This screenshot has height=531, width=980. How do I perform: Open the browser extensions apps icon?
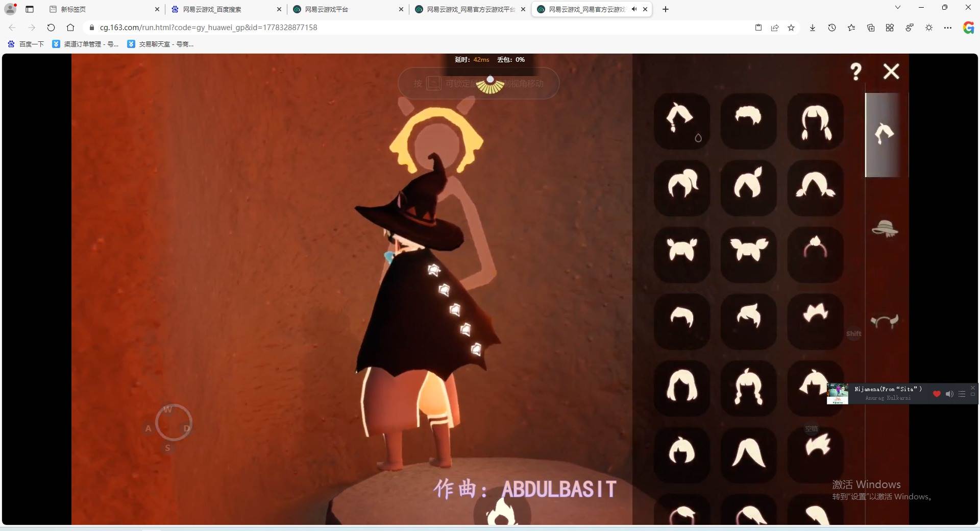click(890, 28)
